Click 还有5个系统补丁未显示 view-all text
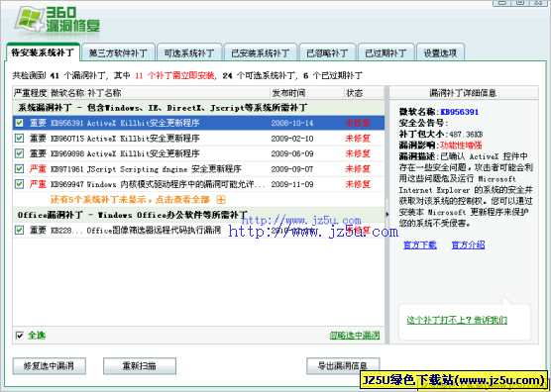Screen dimensions: 551x392 pos(130,200)
